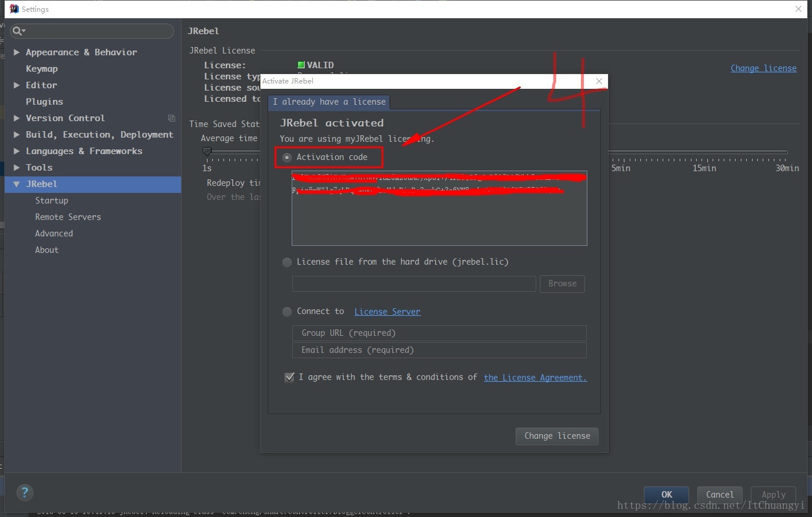Click the Languages & Frameworks label
This screenshot has width=812, height=517.
coord(84,151)
